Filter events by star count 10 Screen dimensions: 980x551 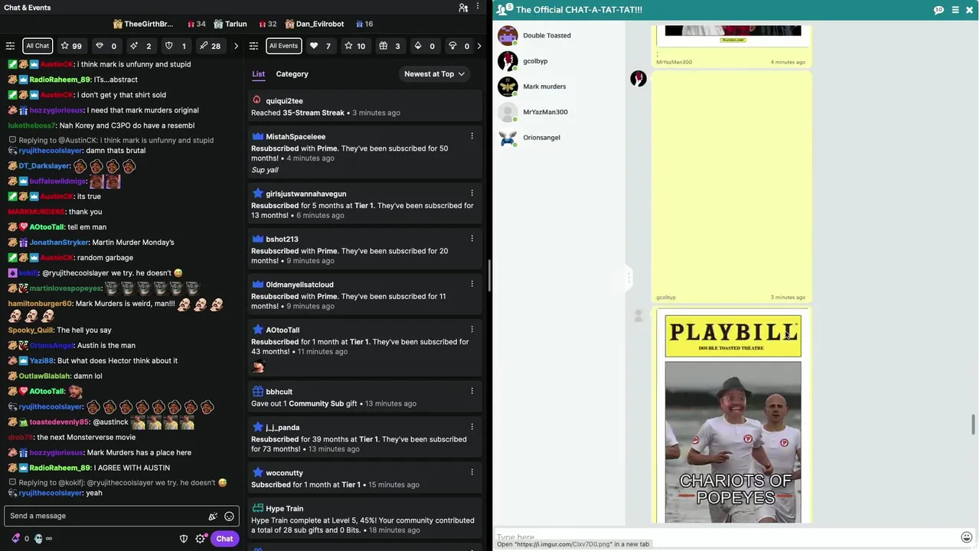[x=355, y=46]
